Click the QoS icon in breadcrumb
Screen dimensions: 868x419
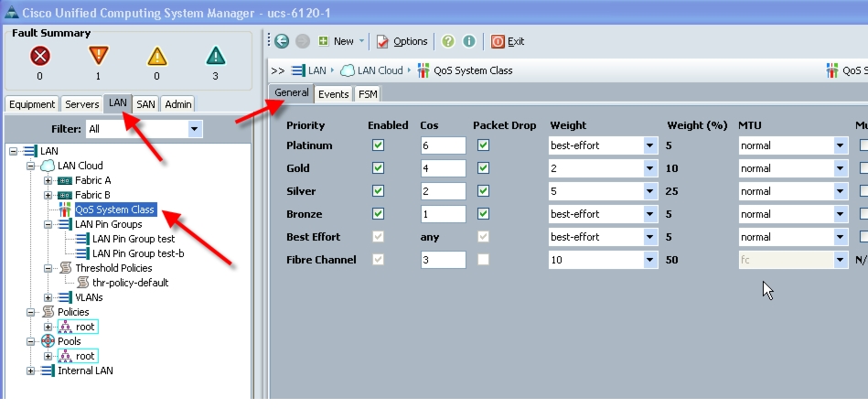coord(423,70)
